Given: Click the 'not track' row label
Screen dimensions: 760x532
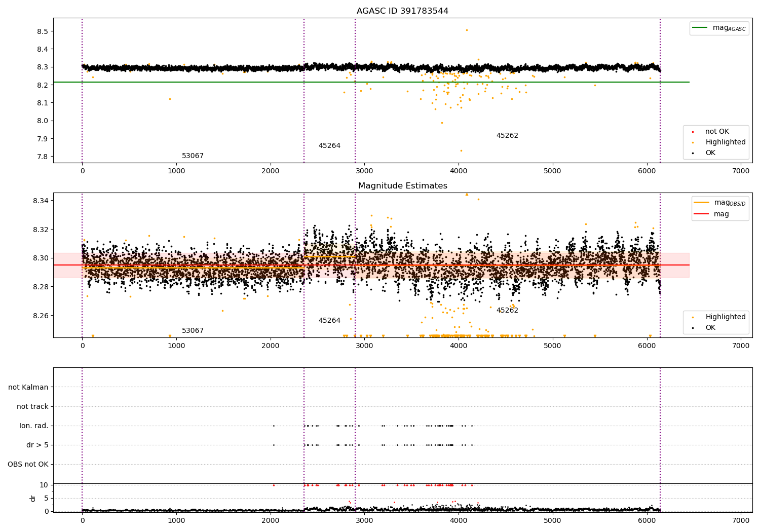Looking at the screenshot, I should pyautogui.click(x=32, y=406).
